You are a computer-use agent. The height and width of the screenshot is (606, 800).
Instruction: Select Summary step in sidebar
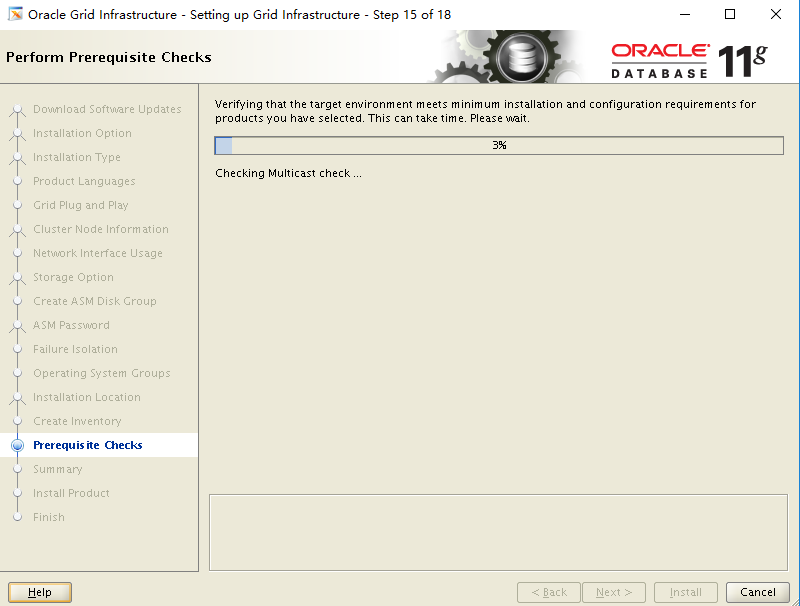[x=58, y=469]
